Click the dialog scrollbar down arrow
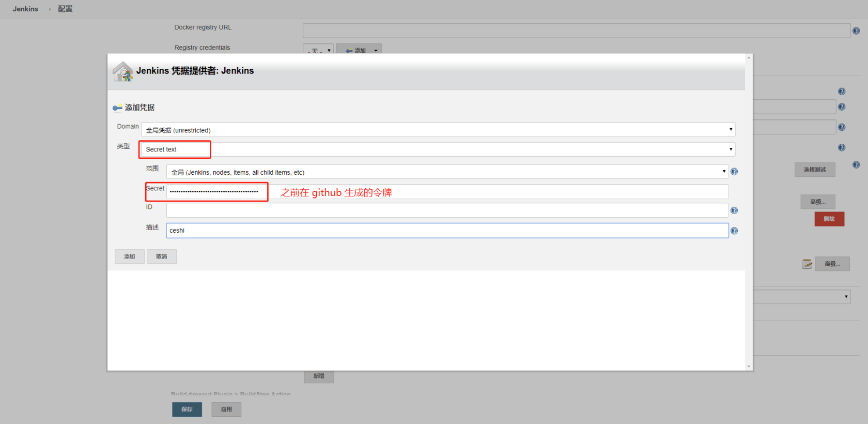Screen dimensions: 868x424 pyautogui.click(x=749, y=367)
